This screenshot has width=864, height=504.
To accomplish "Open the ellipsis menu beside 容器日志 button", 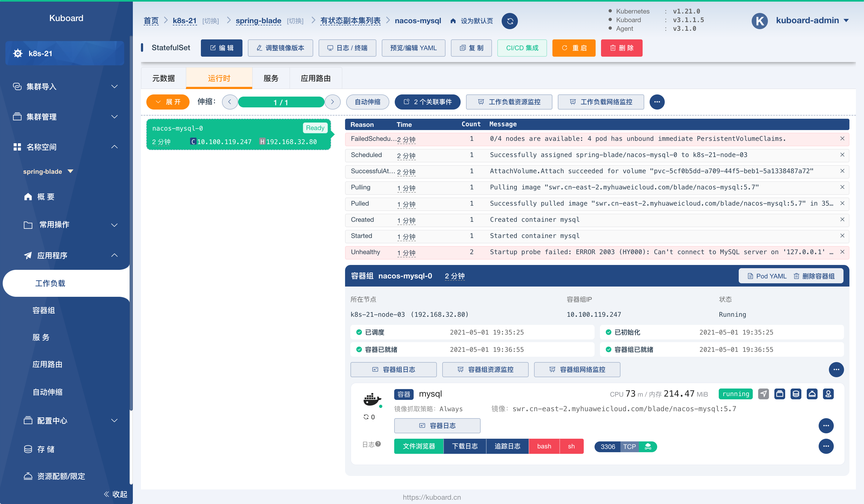I will pos(826,425).
